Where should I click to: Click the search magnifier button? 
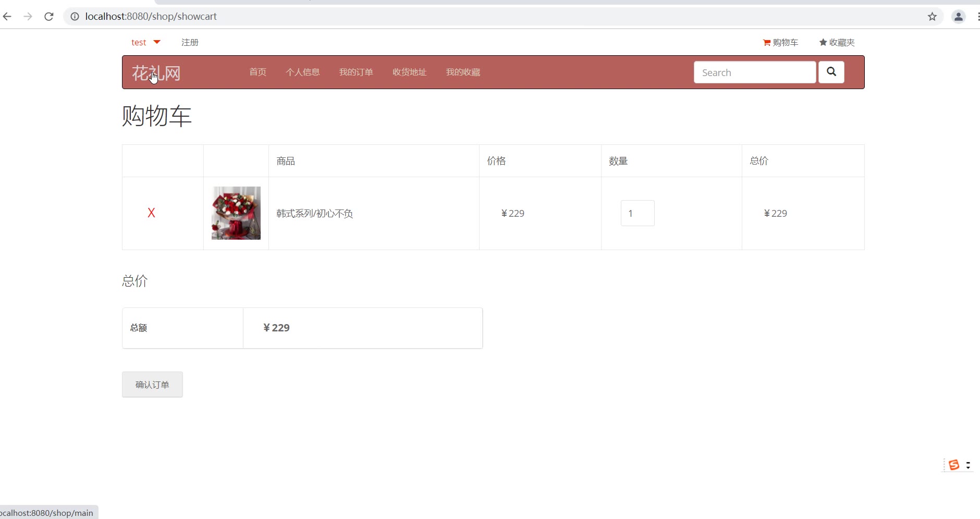click(x=831, y=72)
